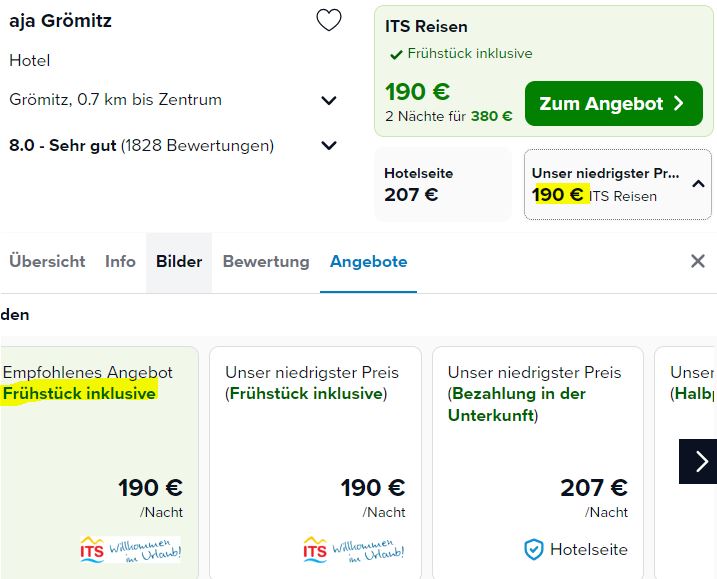Viewport: 717px width, 579px height.
Task: Select the Angebote tab
Action: 369,262
